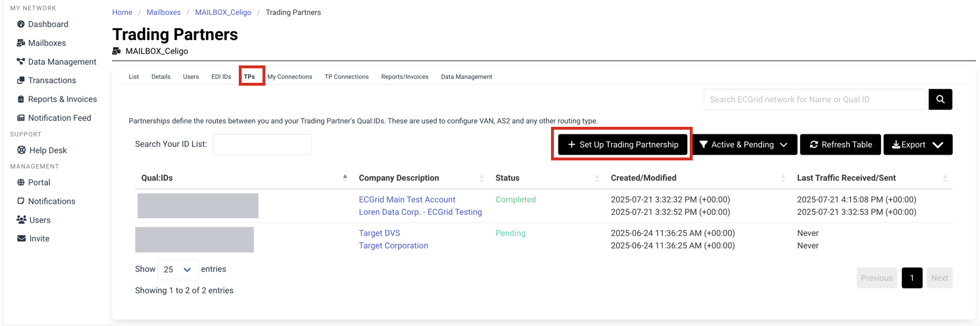
Task: Select the TPs tab
Action: (249, 76)
